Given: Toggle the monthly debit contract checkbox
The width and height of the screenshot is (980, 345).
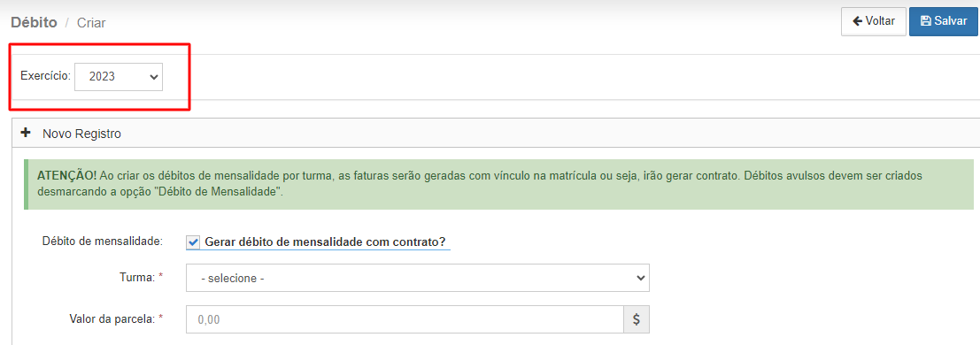Looking at the screenshot, I should pyautogui.click(x=193, y=242).
